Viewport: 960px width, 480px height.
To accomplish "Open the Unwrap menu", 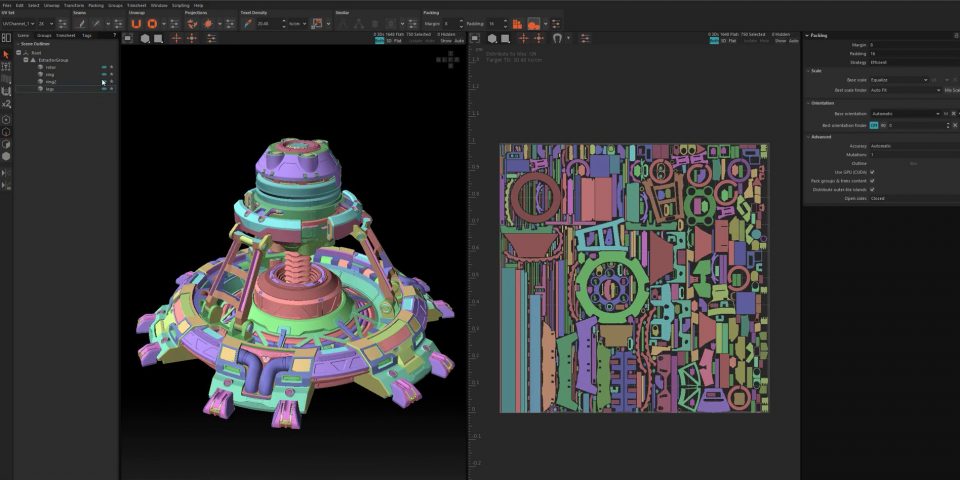I will click(52, 5).
